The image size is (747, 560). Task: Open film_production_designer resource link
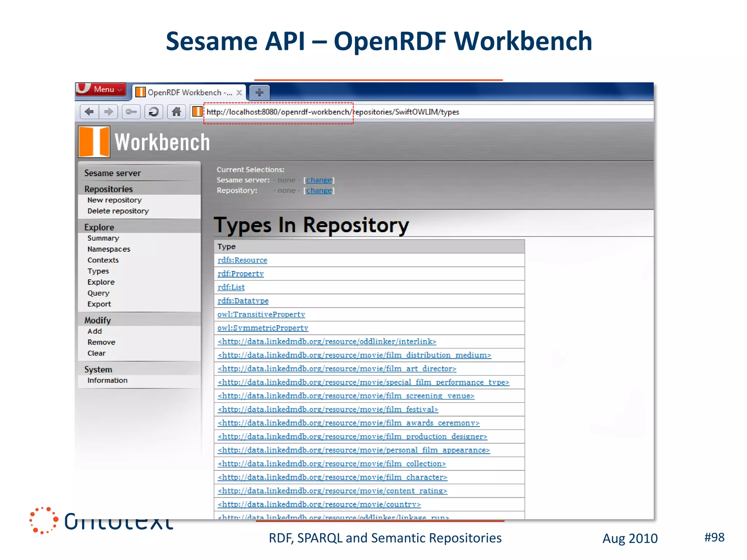[352, 436]
